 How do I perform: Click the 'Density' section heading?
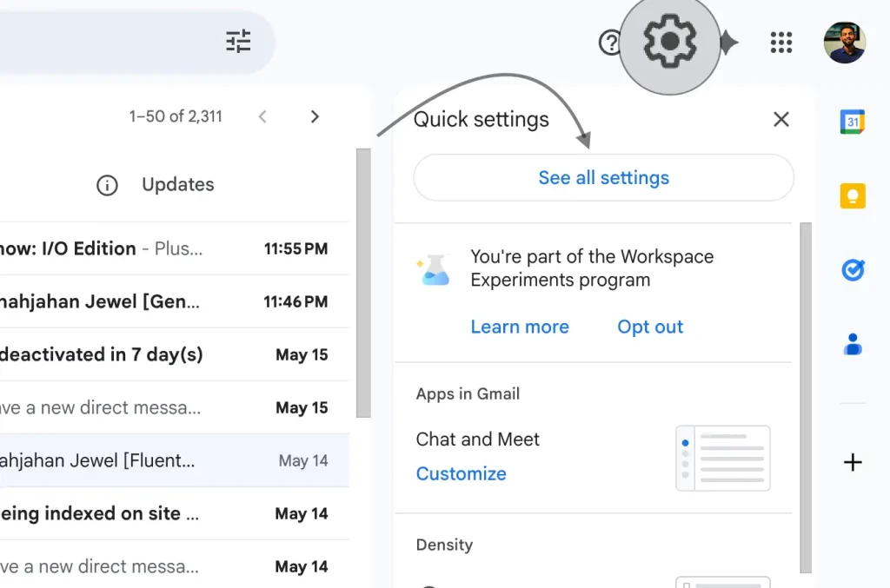click(x=444, y=545)
